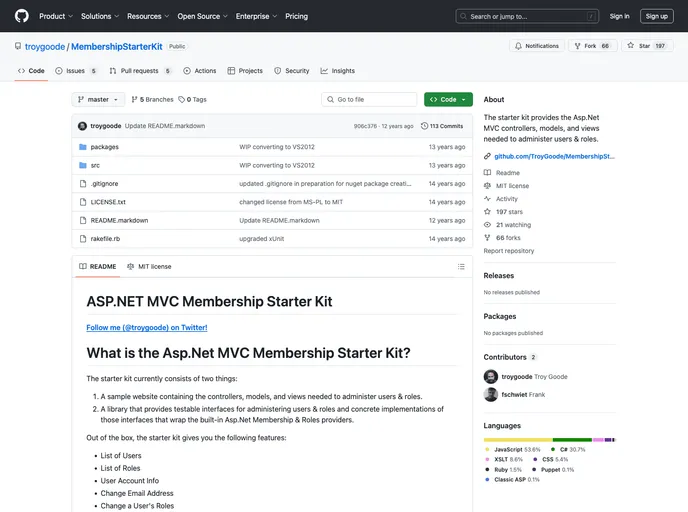Expand the Solutions menu
The image size is (688, 512).
[100, 16]
